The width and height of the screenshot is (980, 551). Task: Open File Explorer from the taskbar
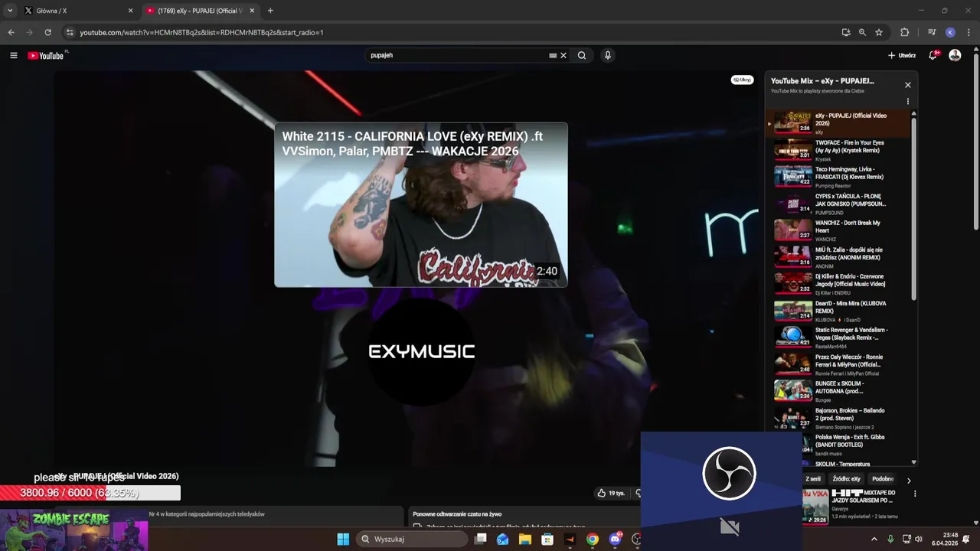[x=525, y=539]
